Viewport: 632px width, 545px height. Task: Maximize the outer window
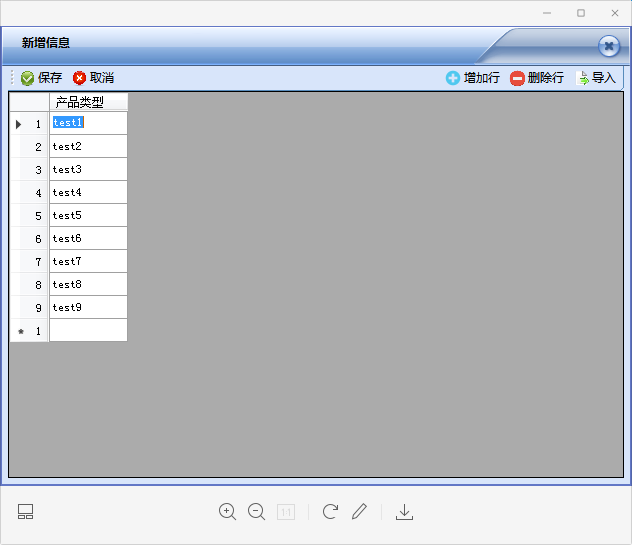[581, 13]
